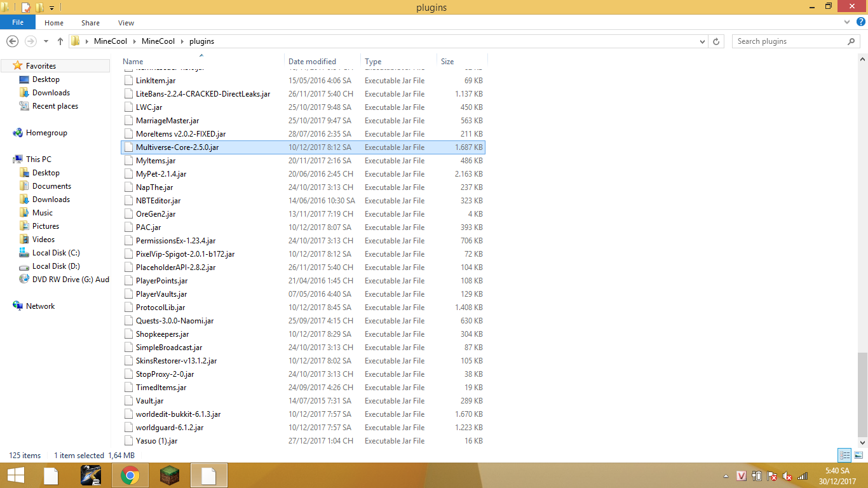Click the scrollbar up arrow in the file list
The width and height of the screenshot is (868, 488).
tap(862, 59)
